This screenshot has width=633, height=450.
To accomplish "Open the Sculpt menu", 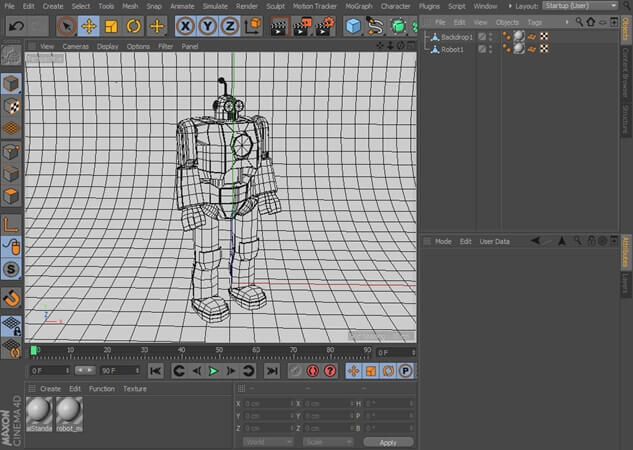I will tap(275, 6).
